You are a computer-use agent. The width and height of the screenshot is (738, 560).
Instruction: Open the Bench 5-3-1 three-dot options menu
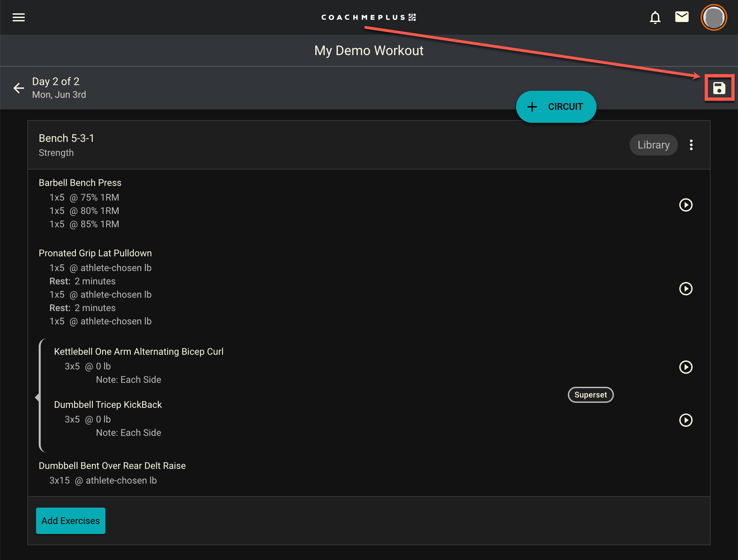coord(691,145)
